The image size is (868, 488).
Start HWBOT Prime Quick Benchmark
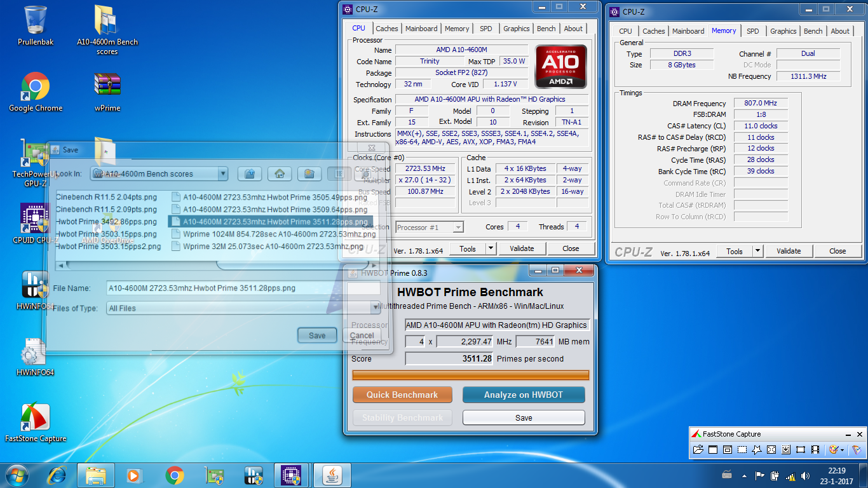402,395
